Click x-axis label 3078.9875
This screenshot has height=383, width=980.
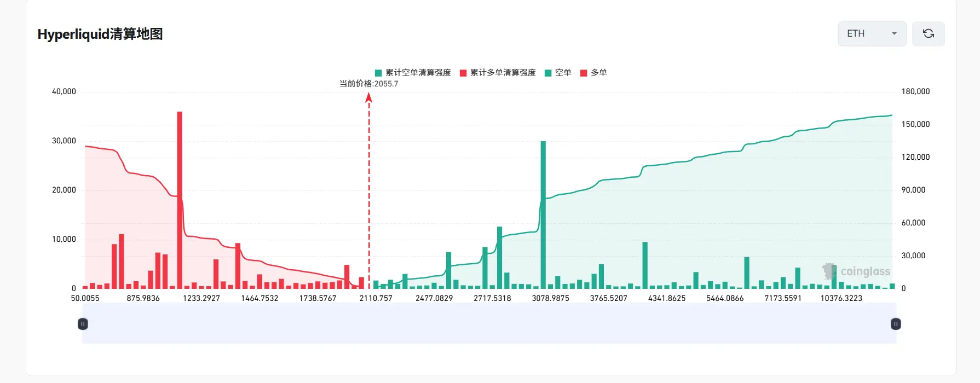point(550,298)
